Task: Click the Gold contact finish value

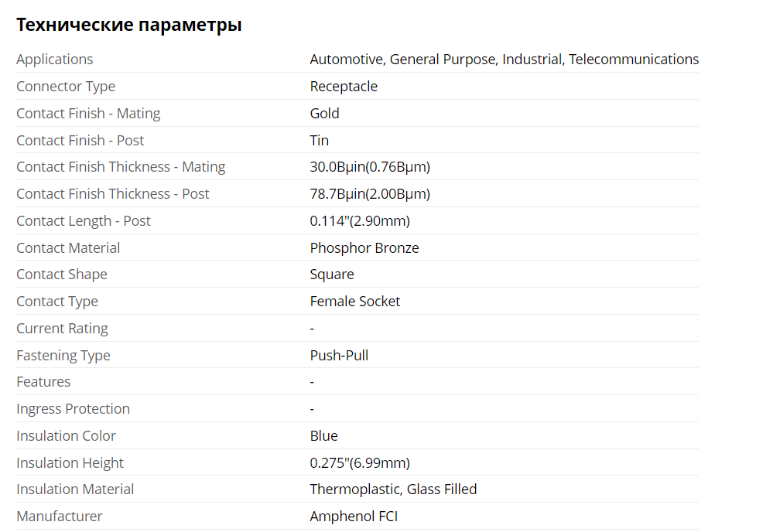Action: 324,114
